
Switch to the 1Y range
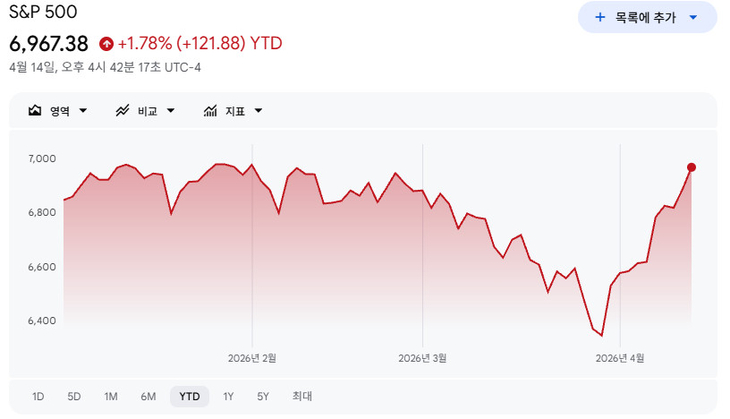tap(229, 397)
